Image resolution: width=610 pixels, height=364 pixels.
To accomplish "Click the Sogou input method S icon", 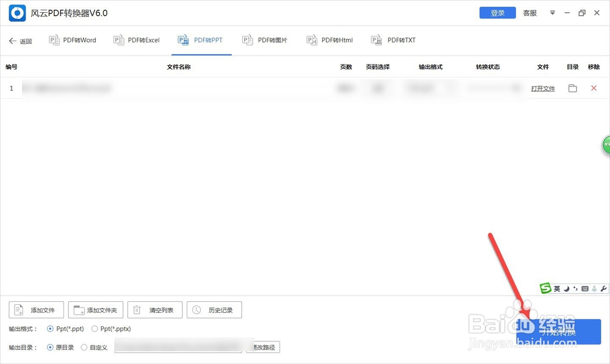I will (545, 288).
